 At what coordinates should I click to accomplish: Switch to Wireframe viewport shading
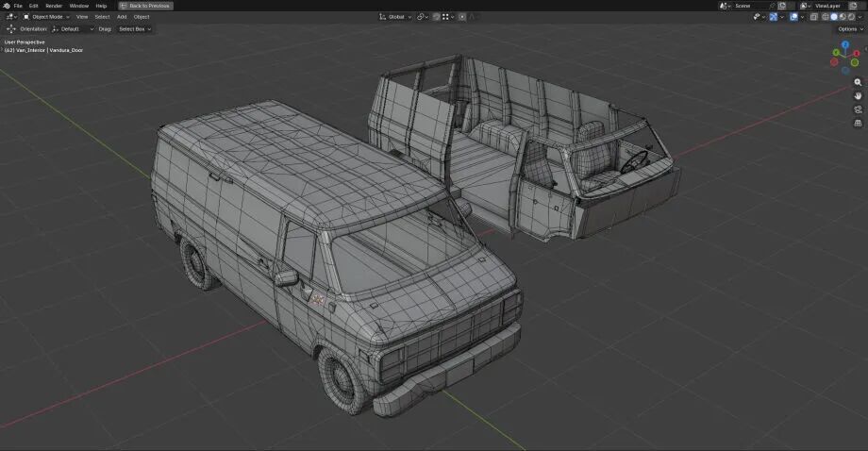(x=826, y=17)
